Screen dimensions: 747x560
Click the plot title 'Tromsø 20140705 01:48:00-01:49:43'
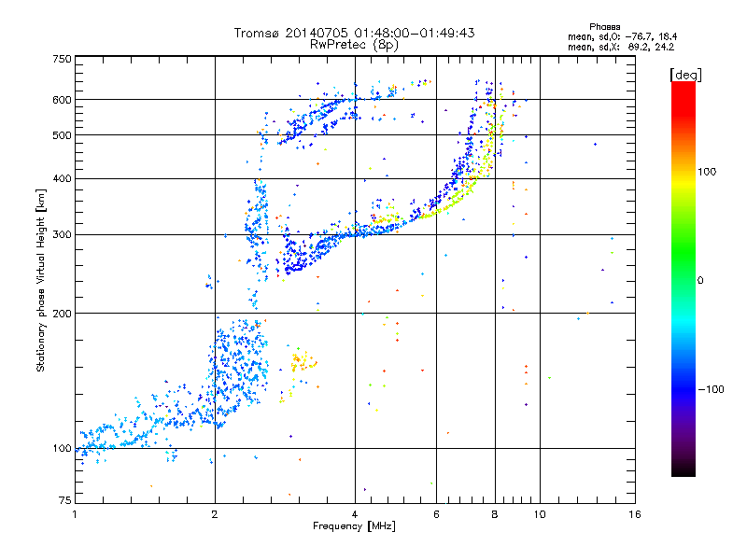(354, 33)
